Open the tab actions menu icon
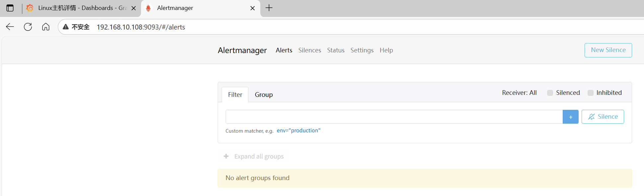This screenshot has width=644, height=196. tap(10, 8)
